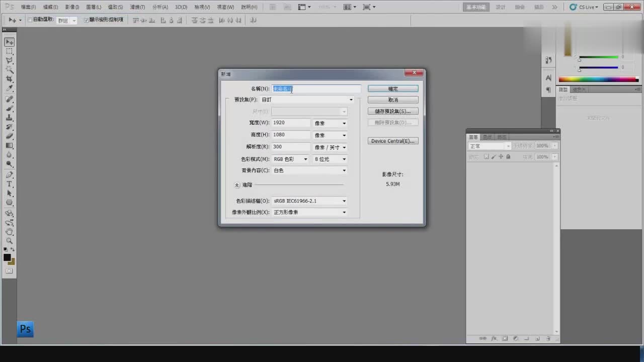Select the 3D Camera Orbit tool
The width and height of the screenshot is (644, 362).
point(9,223)
